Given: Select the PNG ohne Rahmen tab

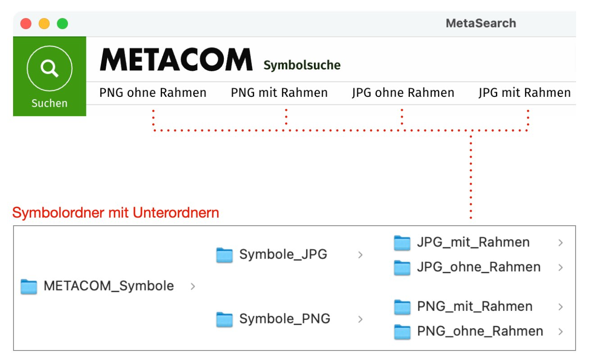Looking at the screenshot, I should click(153, 93).
